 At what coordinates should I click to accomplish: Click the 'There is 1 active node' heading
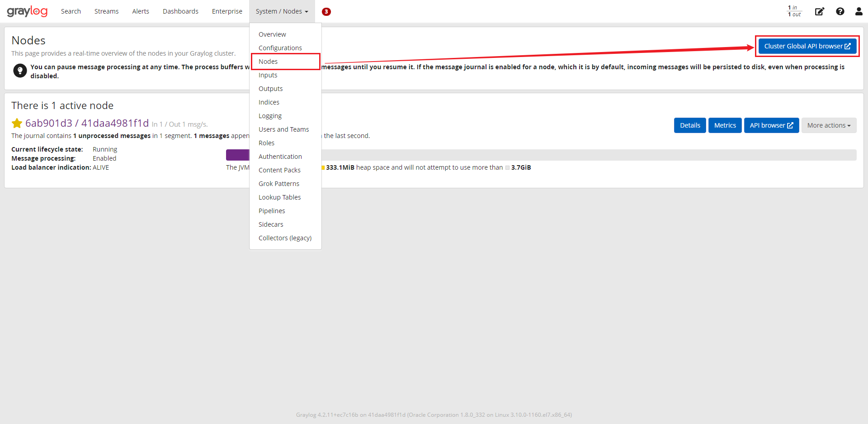coord(62,105)
